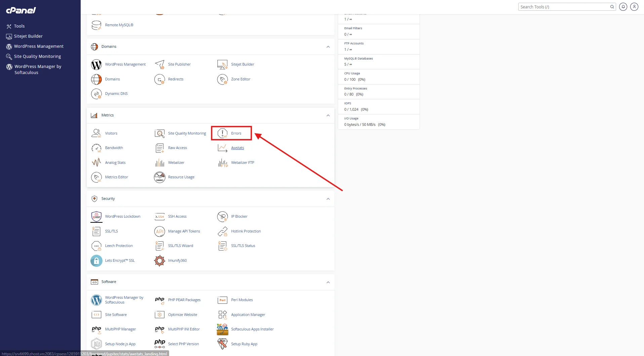Open the Site Quality Monitoring link in Metrics
Viewport: 644px width, 356px height.
(x=187, y=133)
